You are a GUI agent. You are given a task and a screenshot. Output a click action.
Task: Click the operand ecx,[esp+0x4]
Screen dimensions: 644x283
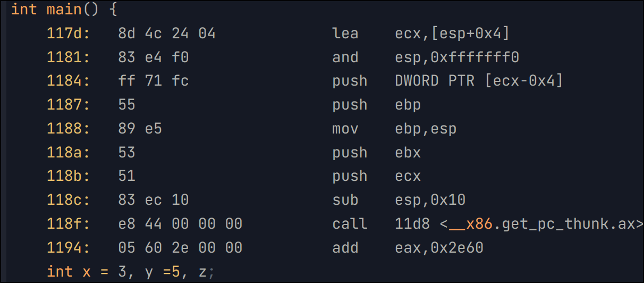click(452, 34)
